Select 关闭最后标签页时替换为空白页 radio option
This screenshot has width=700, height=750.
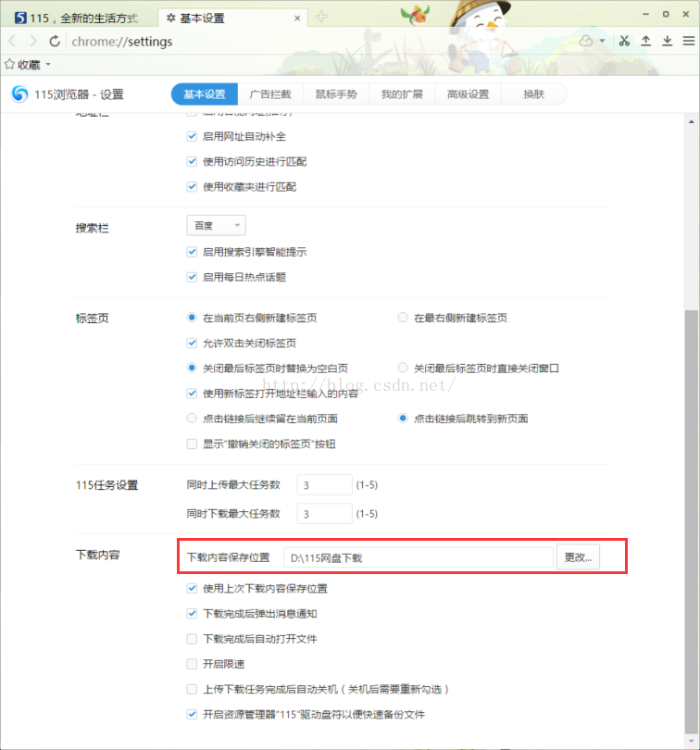192,368
